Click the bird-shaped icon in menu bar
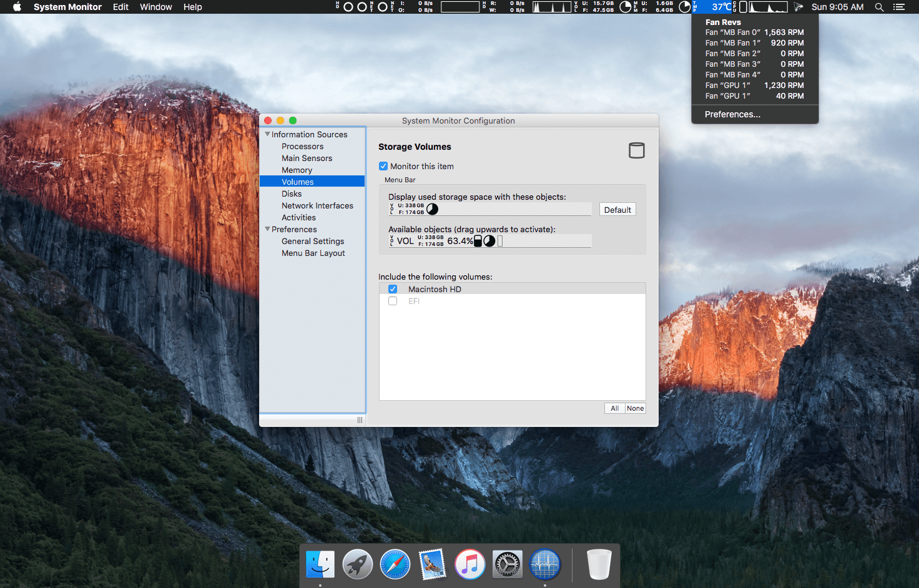919x588 pixels. pyautogui.click(x=798, y=7)
